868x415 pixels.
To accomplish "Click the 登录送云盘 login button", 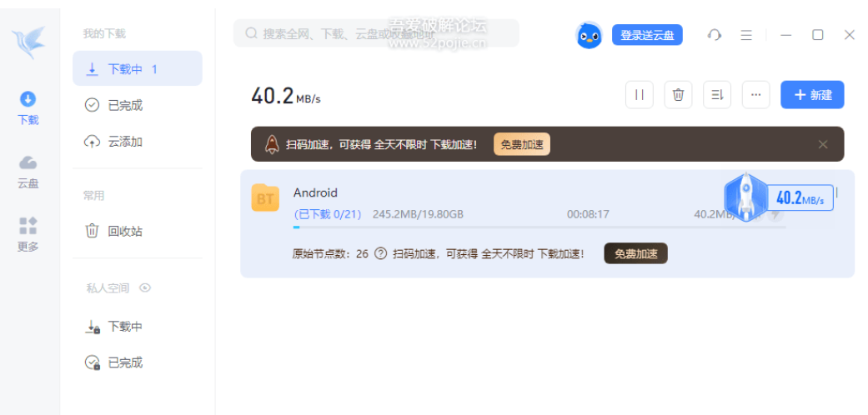I will point(647,35).
